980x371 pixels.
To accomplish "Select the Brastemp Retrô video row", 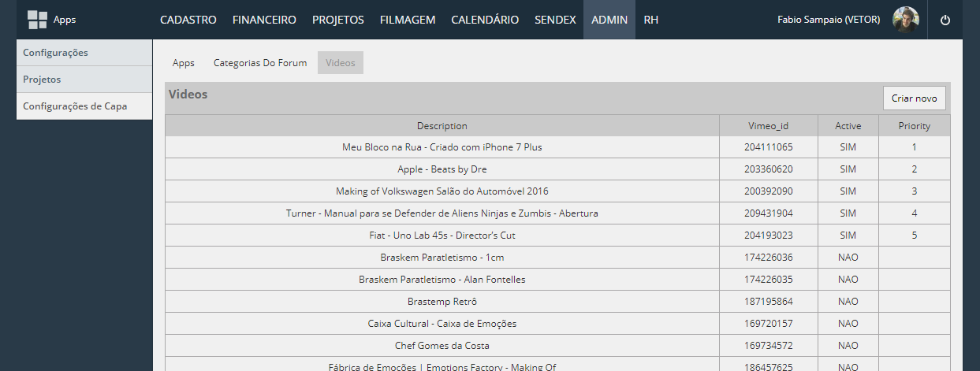I will [442, 302].
